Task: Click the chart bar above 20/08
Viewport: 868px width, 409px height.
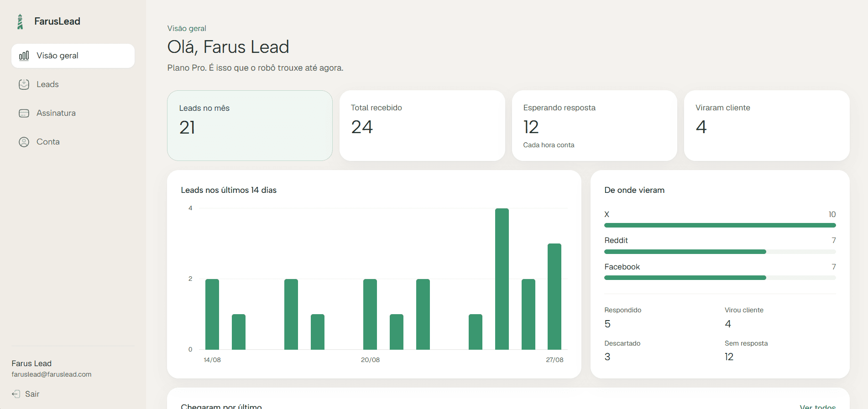Action: pos(370,314)
